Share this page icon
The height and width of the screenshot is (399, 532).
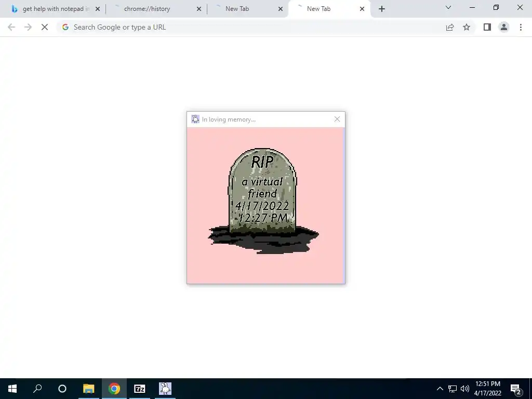(x=450, y=27)
